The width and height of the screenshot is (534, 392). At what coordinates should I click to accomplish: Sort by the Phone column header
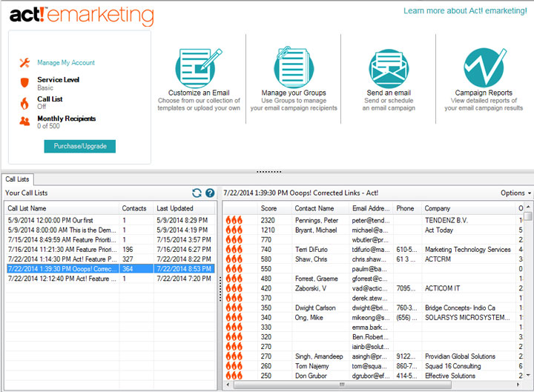pyautogui.click(x=408, y=208)
